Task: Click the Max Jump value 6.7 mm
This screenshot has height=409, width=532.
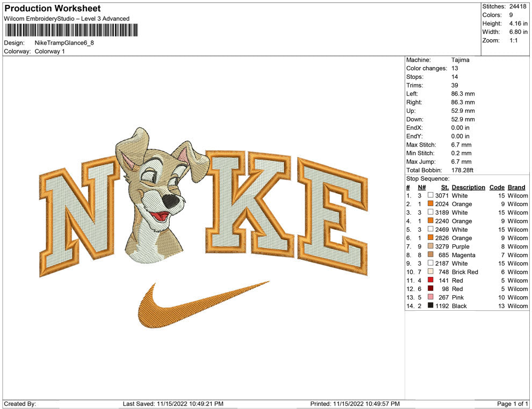Action: [x=461, y=162]
